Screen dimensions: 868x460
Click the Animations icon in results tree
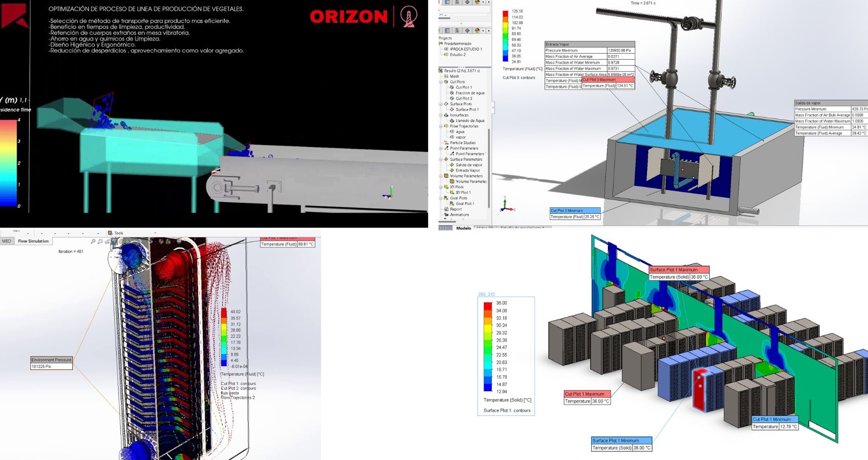point(446,215)
